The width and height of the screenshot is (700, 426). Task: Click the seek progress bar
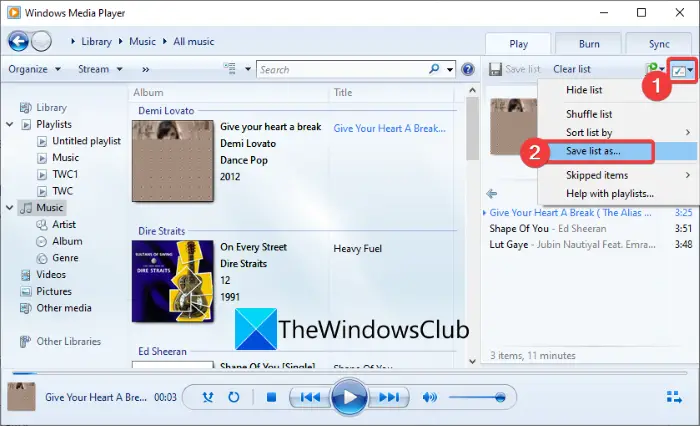pos(350,373)
